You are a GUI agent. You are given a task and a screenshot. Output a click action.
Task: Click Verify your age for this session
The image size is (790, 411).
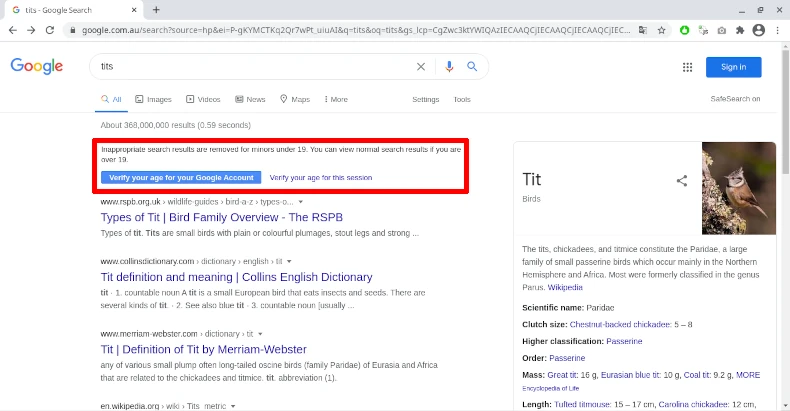(x=321, y=178)
